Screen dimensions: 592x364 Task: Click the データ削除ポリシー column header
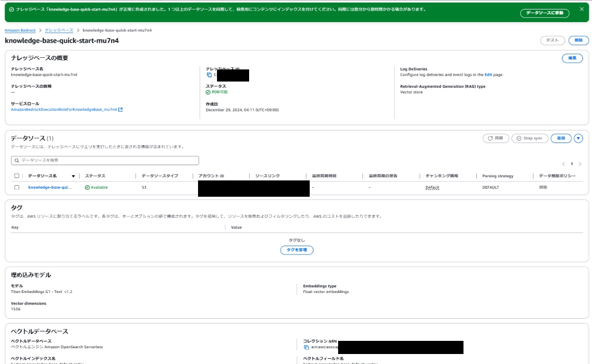pyautogui.click(x=557, y=176)
